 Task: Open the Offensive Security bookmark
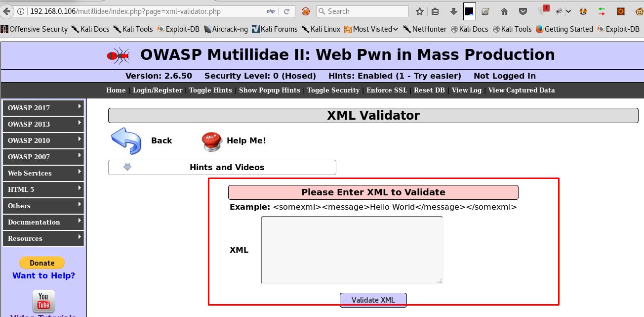coord(34,29)
